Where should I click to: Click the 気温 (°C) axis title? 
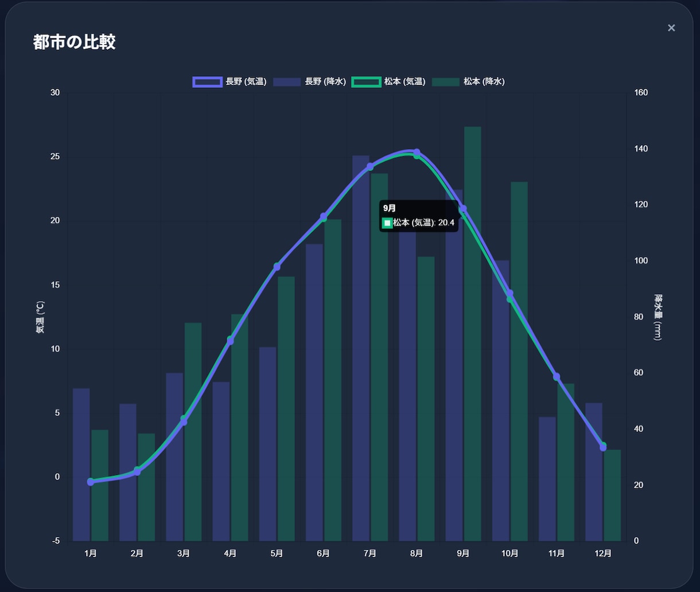pyautogui.click(x=40, y=317)
